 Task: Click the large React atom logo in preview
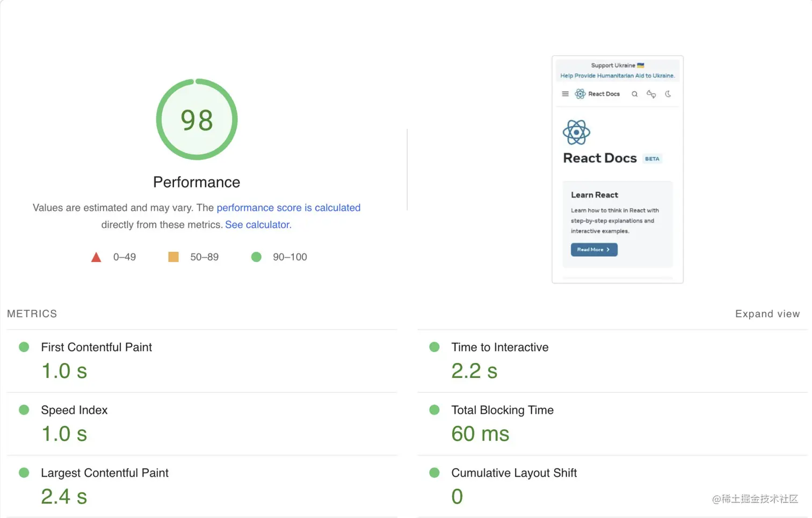[576, 132]
